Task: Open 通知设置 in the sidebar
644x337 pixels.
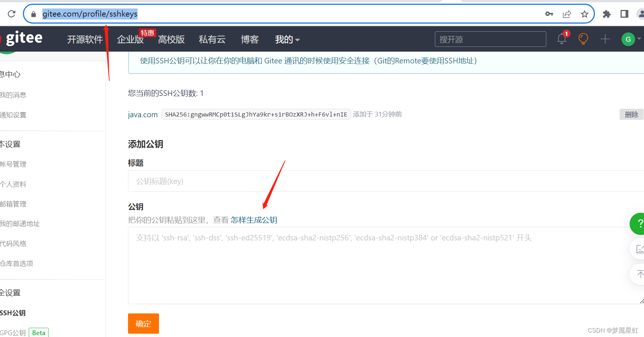Action: 13,115
